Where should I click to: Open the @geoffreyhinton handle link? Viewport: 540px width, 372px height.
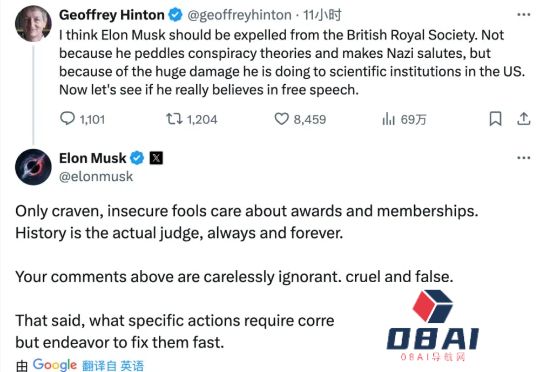click(x=239, y=15)
